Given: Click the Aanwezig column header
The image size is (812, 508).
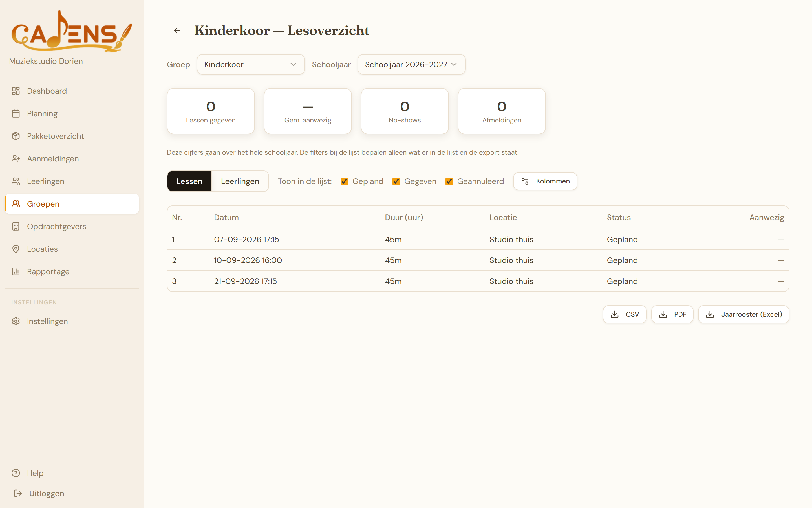Looking at the screenshot, I should click(x=766, y=217).
